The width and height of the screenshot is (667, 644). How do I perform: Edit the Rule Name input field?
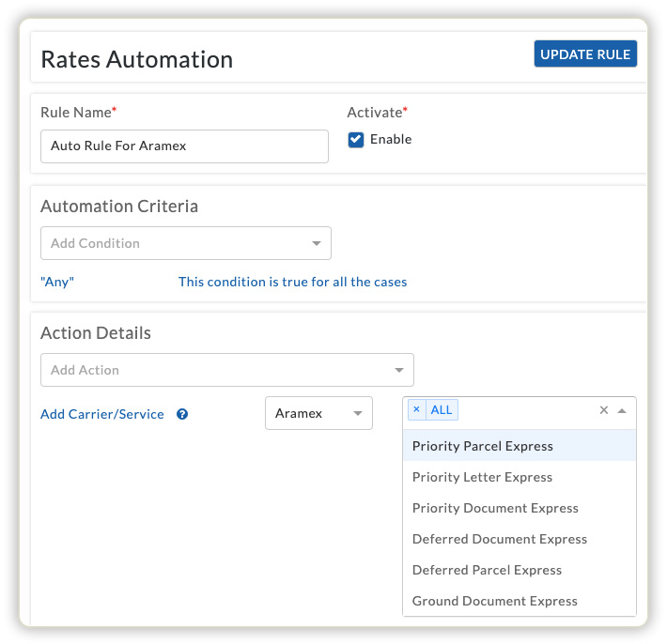[x=184, y=146]
